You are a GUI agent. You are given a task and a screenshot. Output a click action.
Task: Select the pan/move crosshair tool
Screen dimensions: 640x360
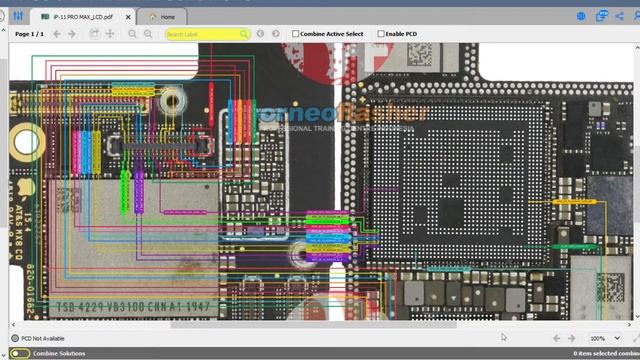point(110,34)
